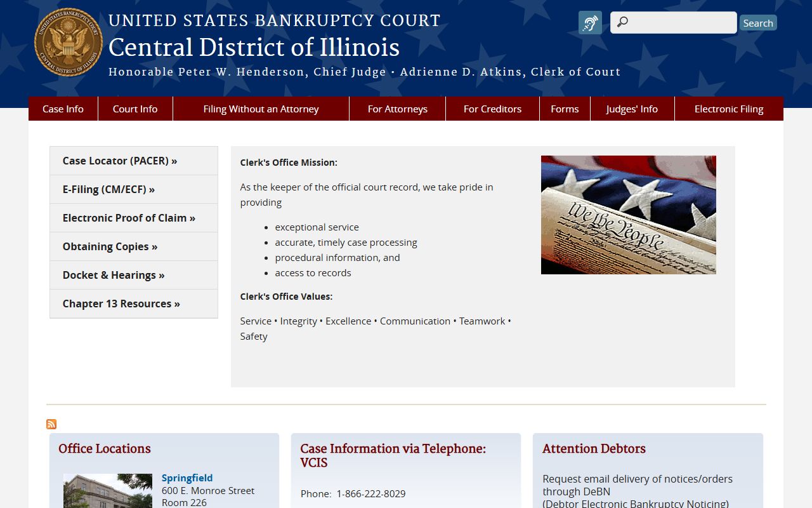
Task: Focus the site search field
Action: [x=674, y=23]
